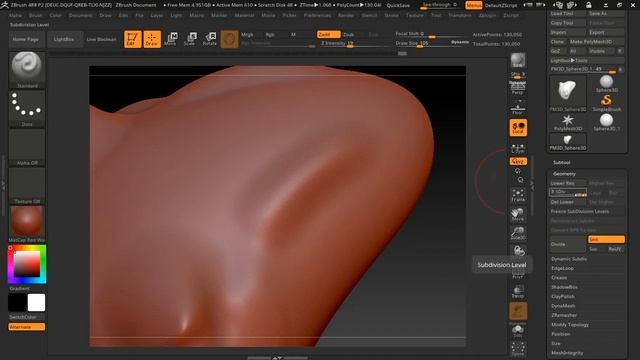640x360 pixels.
Task: Activate the Edit mode button
Action: point(133,39)
